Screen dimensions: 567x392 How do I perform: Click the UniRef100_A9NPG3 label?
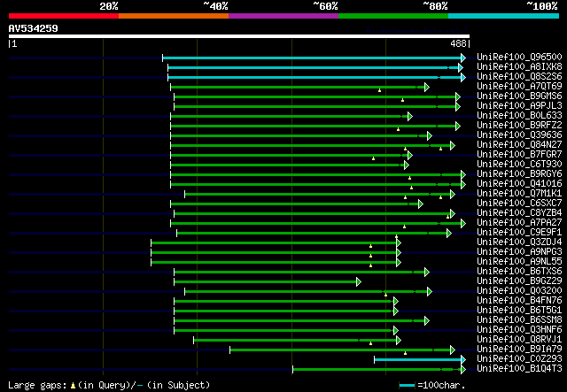click(x=519, y=252)
